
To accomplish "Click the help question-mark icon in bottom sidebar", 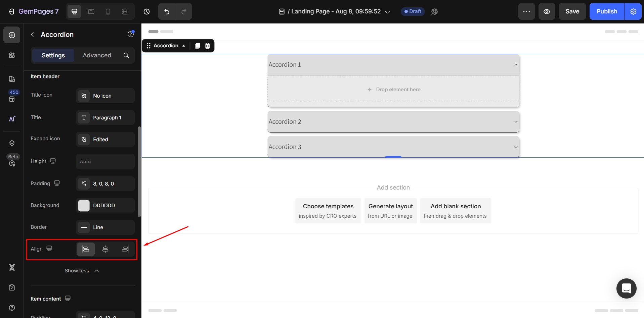I will coord(12,308).
